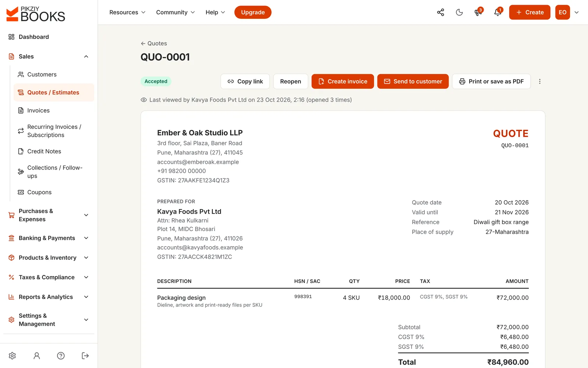Go back to Quotes list

point(154,43)
